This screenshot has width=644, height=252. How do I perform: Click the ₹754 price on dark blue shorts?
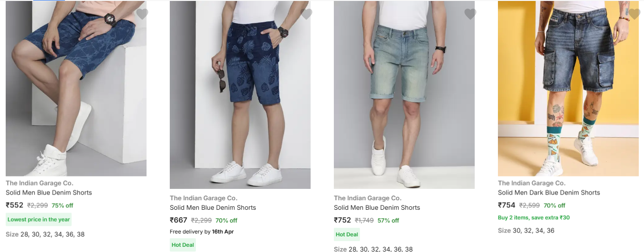pyautogui.click(x=506, y=205)
